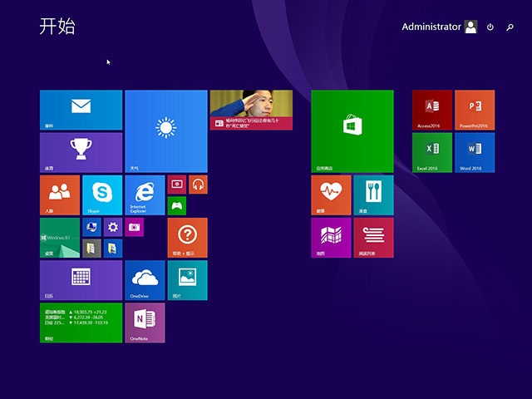Open the gray Documents folder tile
532x399 pixels.
click(92, 249)
